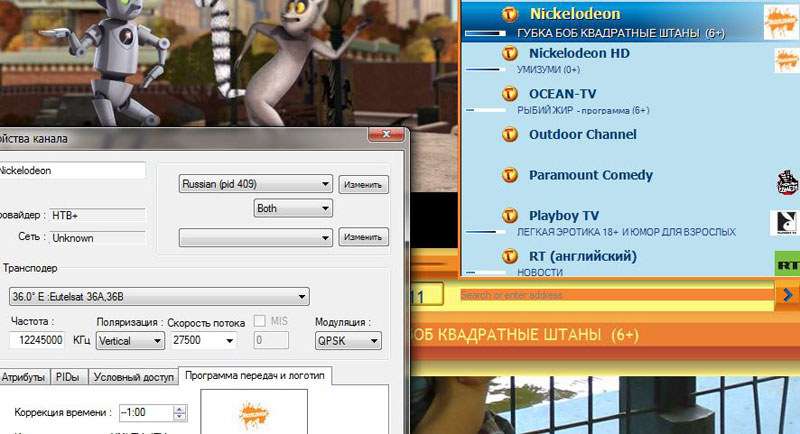The width and height of the screenshot is (800, 434).
Task: Click the Nickelodeon HD channel icon
Action: [510, 53]
